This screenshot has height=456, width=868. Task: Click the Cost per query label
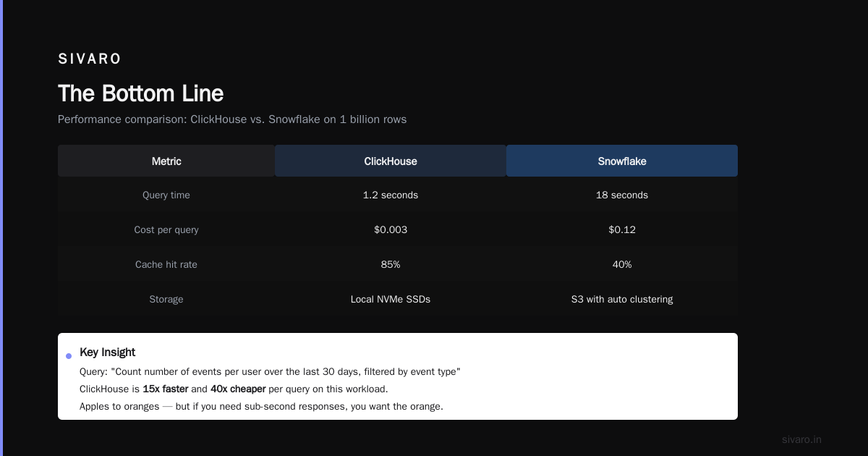166,230
